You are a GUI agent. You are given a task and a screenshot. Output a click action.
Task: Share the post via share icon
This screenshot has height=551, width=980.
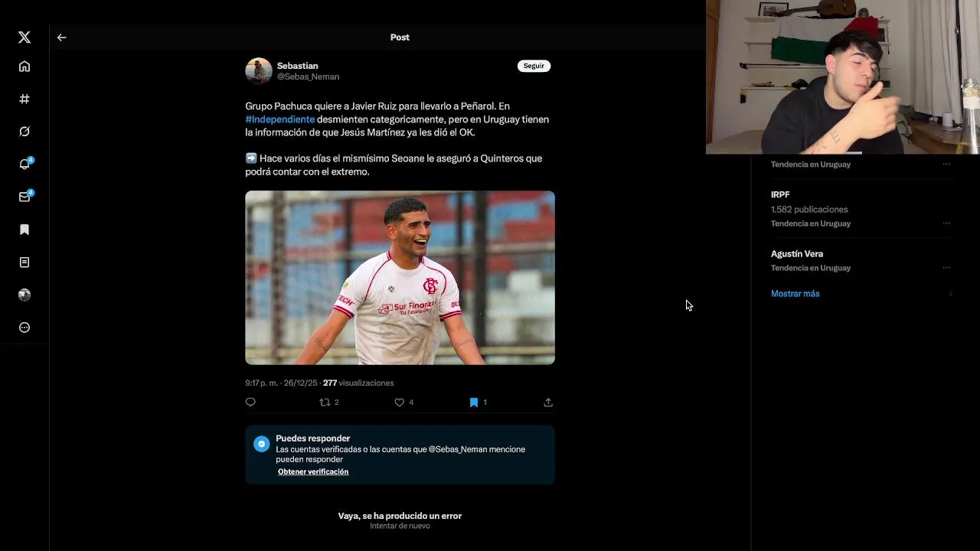(548, 403)
